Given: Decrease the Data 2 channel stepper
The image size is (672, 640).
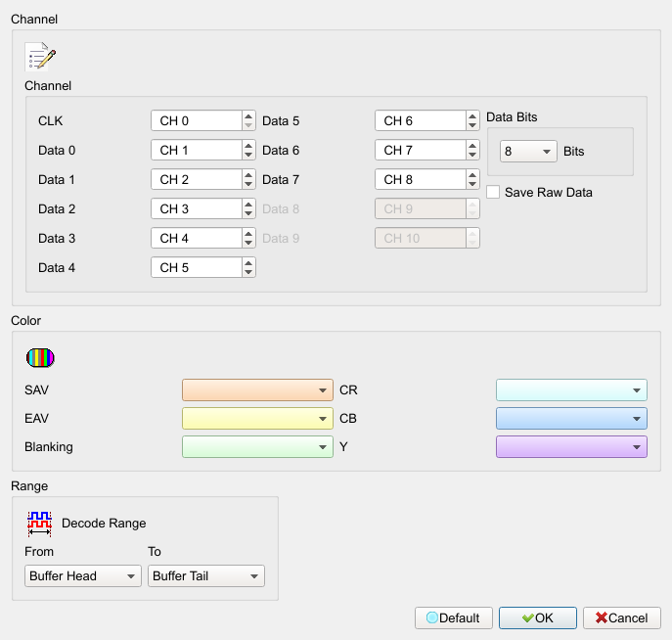Looking at the screenshot, I should (x=248, y=214).
